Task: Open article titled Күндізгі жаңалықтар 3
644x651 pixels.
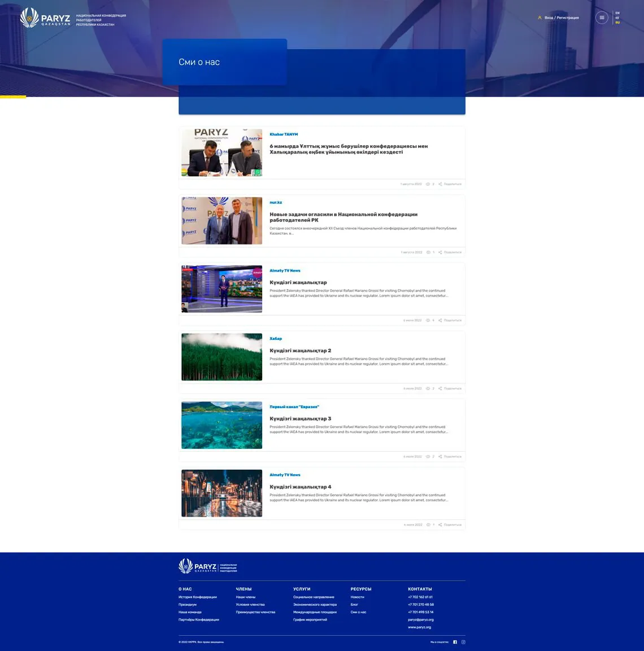Action: pos(300,419)
